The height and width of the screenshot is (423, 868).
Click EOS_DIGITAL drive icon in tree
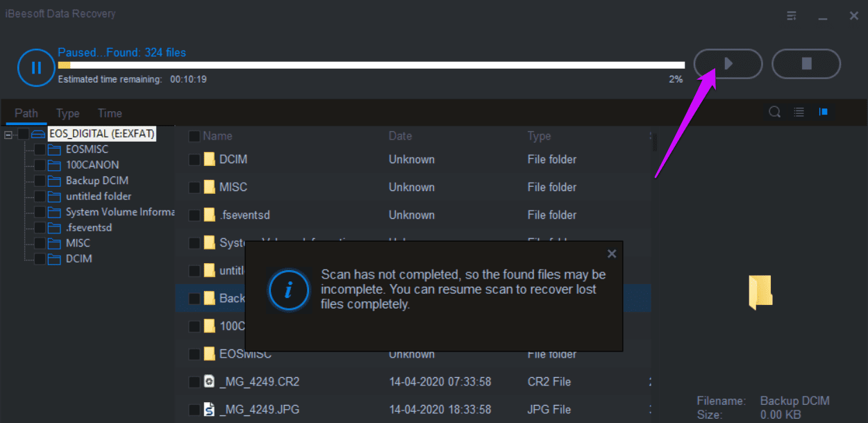click(x=38, y=133)
